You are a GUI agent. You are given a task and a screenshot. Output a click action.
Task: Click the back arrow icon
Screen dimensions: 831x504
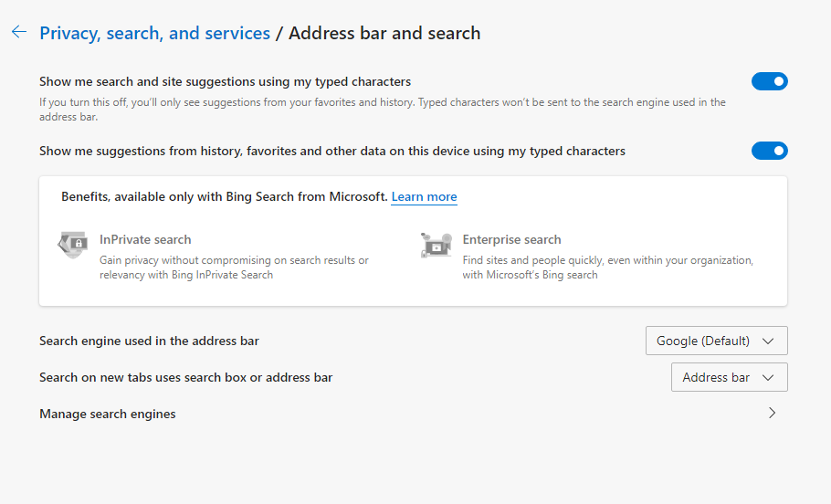(18, 33)
